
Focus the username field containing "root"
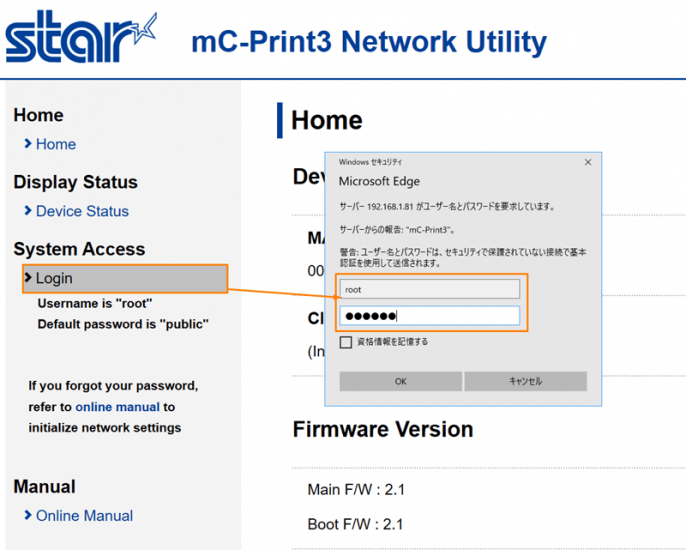[x=429, y=289]
